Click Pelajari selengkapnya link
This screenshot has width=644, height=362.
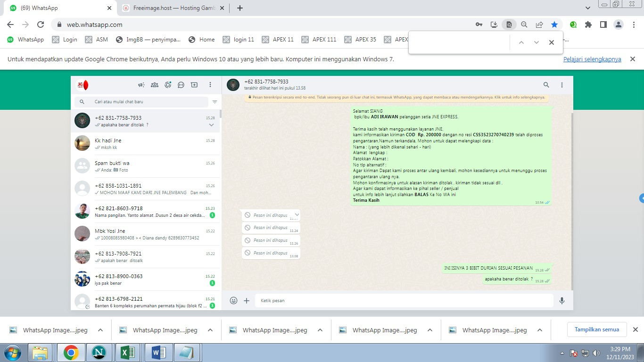[x=592, y=59]
